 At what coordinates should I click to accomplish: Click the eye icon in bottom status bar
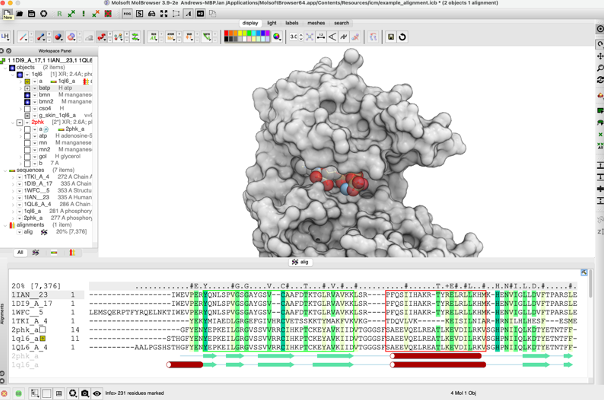point(96,394)
